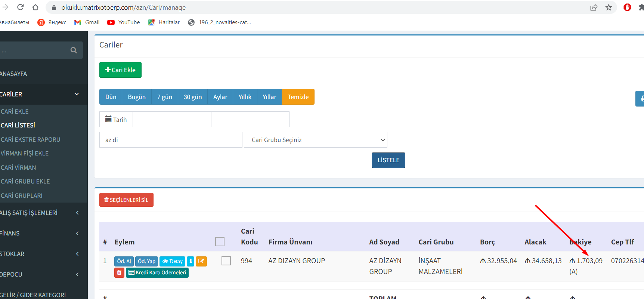This screenshot has width=644, height=299.
Task: Click the orange edit icon for AZ DIZAYN GROUP
Action: (x=201, y=261)
